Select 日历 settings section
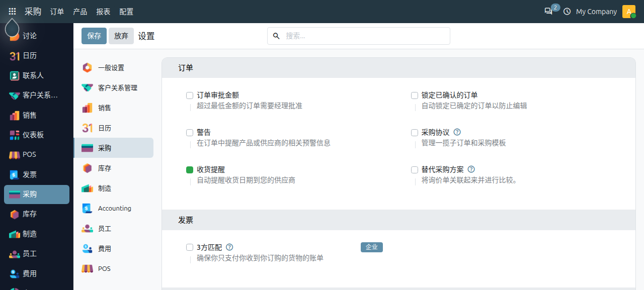The height and width of the screenshot is (290, 644). point(114,128)
